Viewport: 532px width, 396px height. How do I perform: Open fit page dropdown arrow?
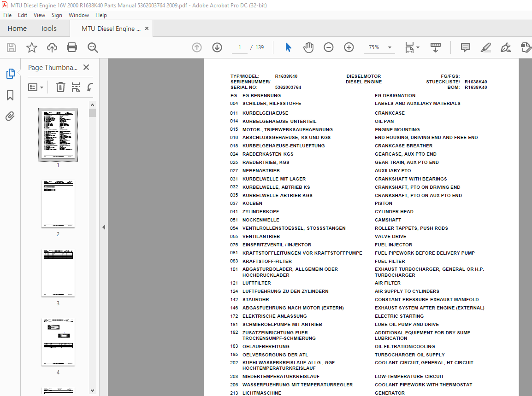(418, 47)
